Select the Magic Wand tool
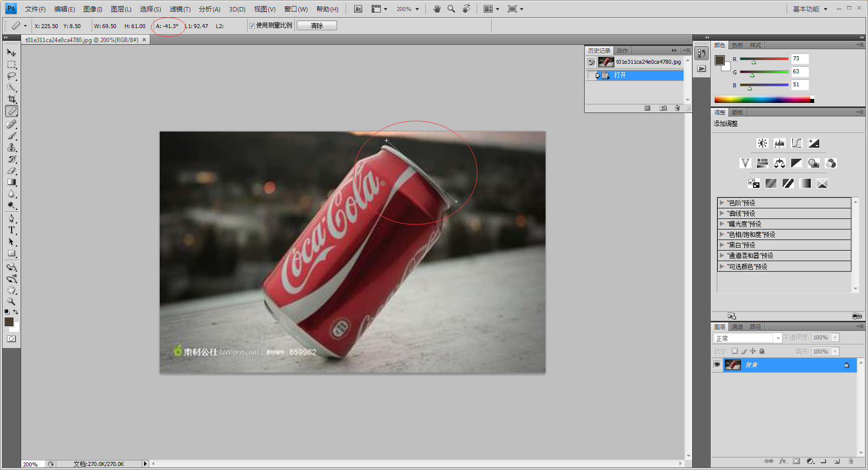868x470 pixels. tap(12, 88)
